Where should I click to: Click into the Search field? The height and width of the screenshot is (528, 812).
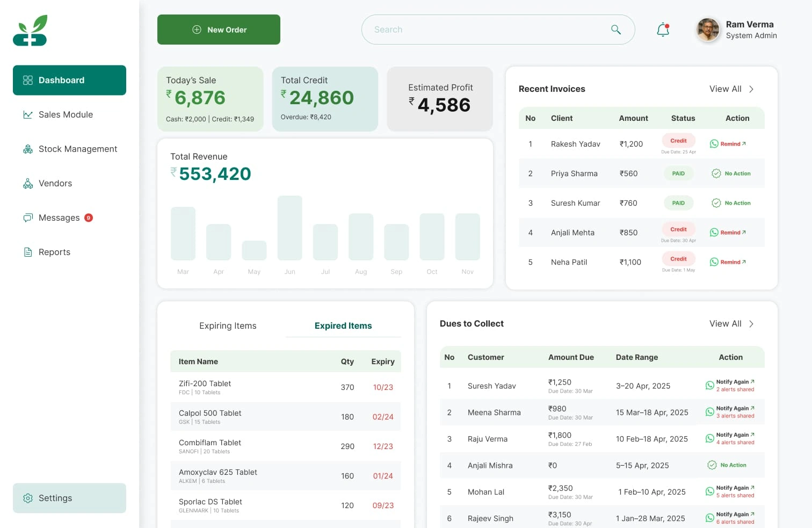pyautogui.click(x=498, y=30)
